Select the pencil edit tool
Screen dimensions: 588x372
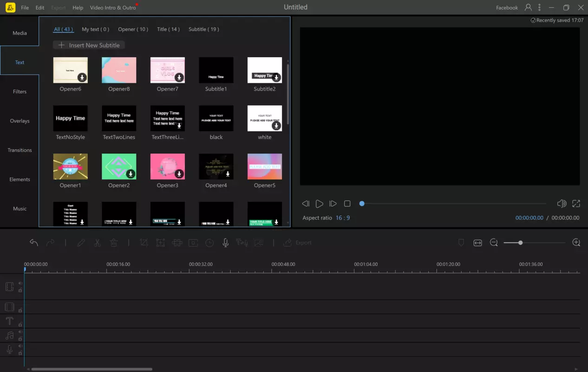[x=81, y=243]
